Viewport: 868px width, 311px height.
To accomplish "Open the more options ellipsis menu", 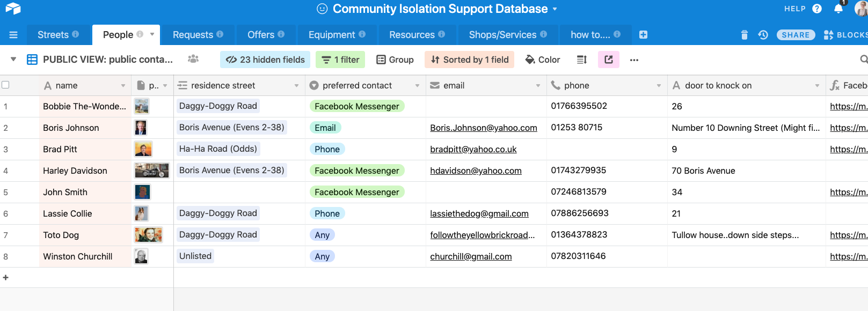I will pyautogui.click(x=634, y=60).
